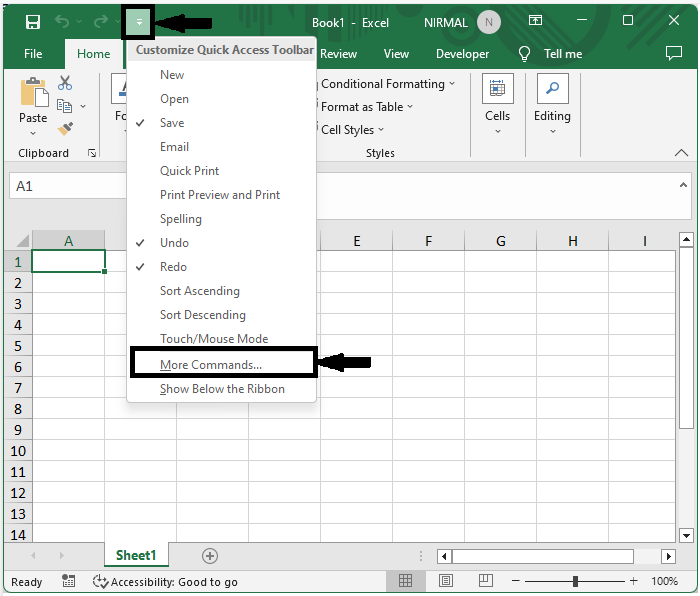700x596 pixels.
Task: Click the Paste clipboard icon
Action: [x=33, y=92]
